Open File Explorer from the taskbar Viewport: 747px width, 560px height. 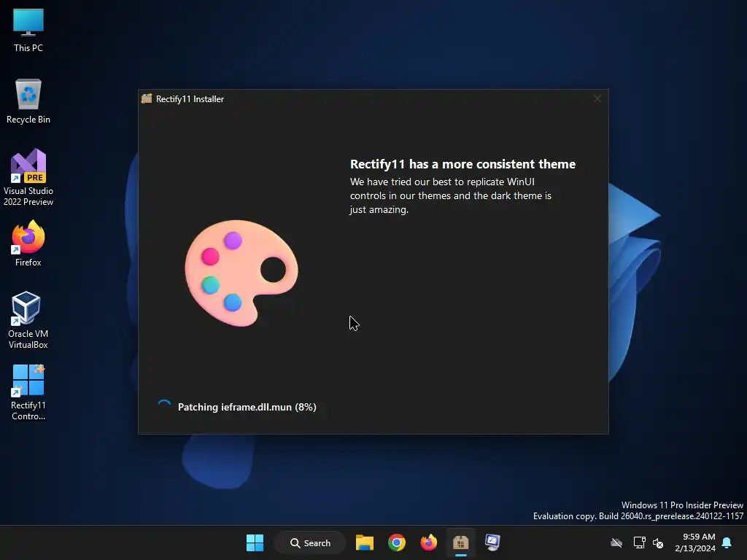click(x=365, y=542)
